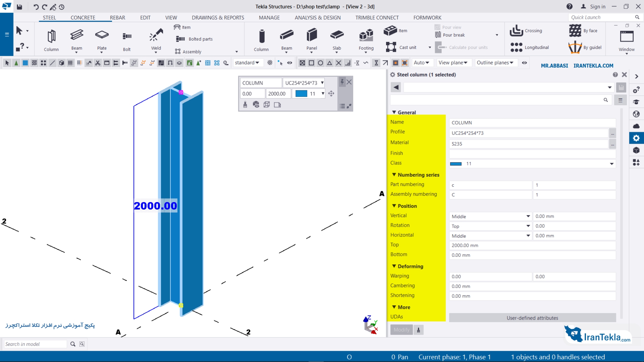This screenshot has height=362, width=644.
Task: Collapse the Numbering series section
Action: 394,175
